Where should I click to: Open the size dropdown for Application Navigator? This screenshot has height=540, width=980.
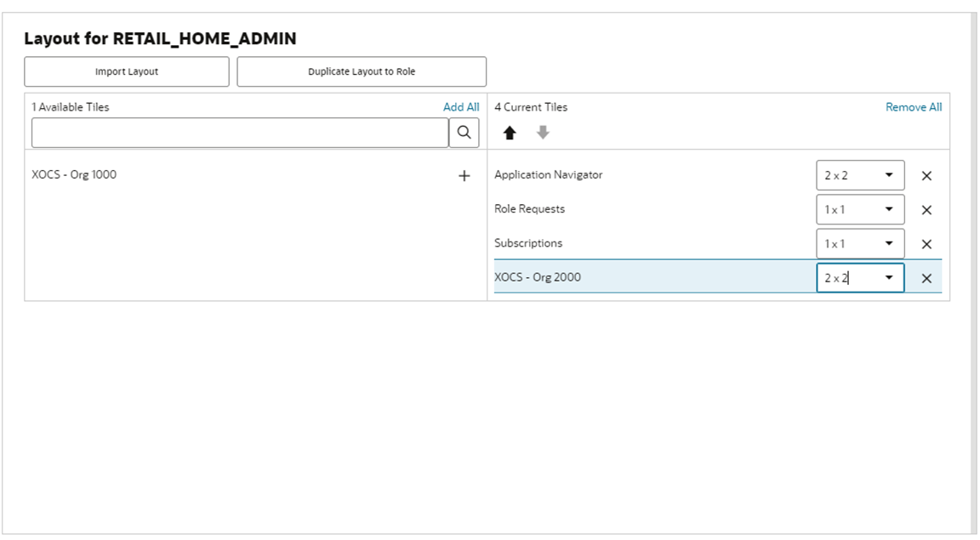(x=890, y=175)
